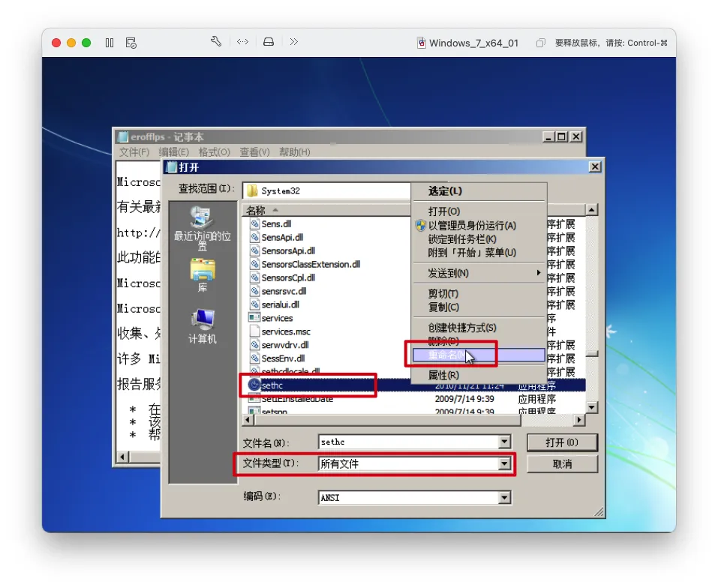This screenshot has height=588, width=718.
Task: Click the green macOS zoom button
Action: coord(86,43)
